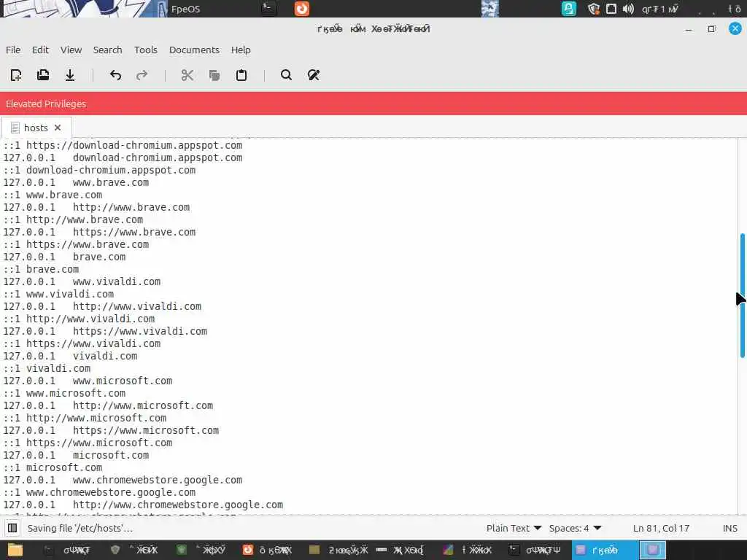Open the teal lock-screen tray icon
Screen dimensions: 747x560
click(x=569, y=9)
